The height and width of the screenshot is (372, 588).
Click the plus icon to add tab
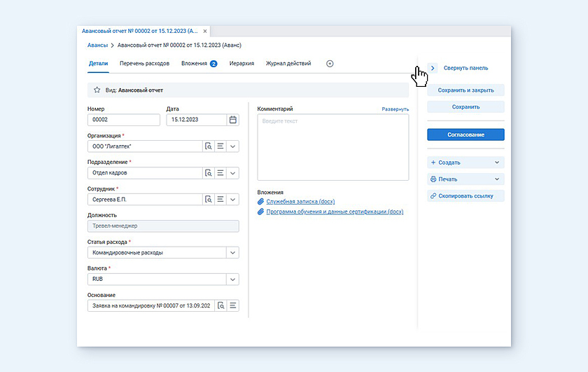point(330,64)
